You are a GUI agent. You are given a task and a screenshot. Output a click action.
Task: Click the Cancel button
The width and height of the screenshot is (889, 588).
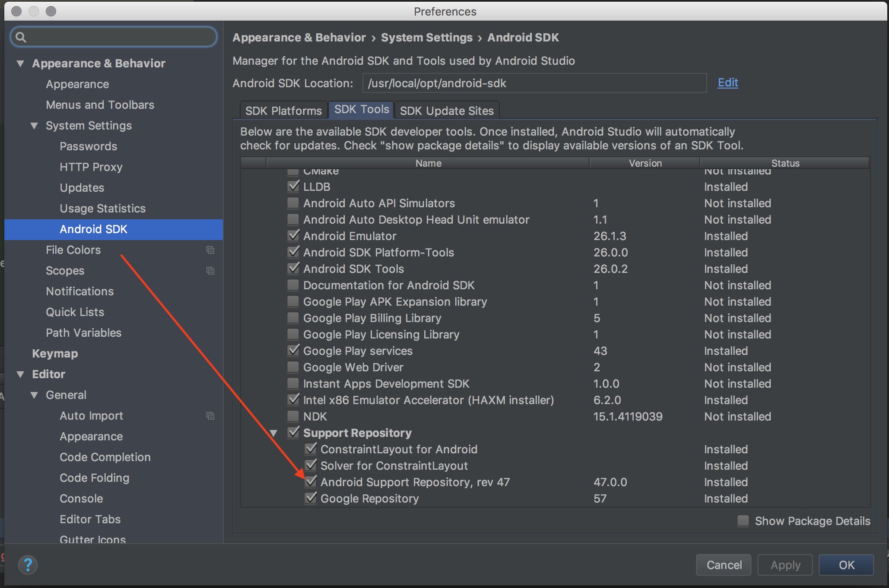pyautogui.click(x=724, y=565)
